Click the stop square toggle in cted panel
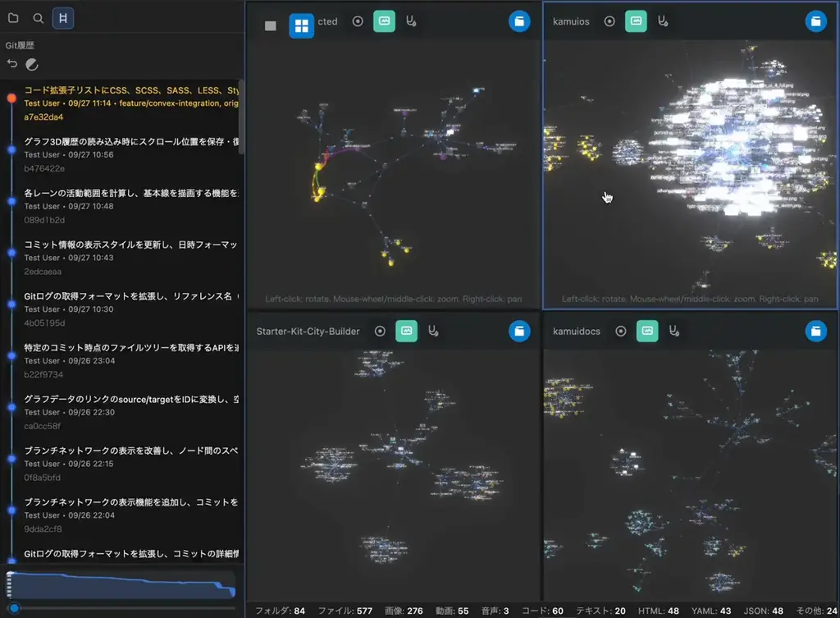This screenshot has width=840, height=618. click(270, 25)
